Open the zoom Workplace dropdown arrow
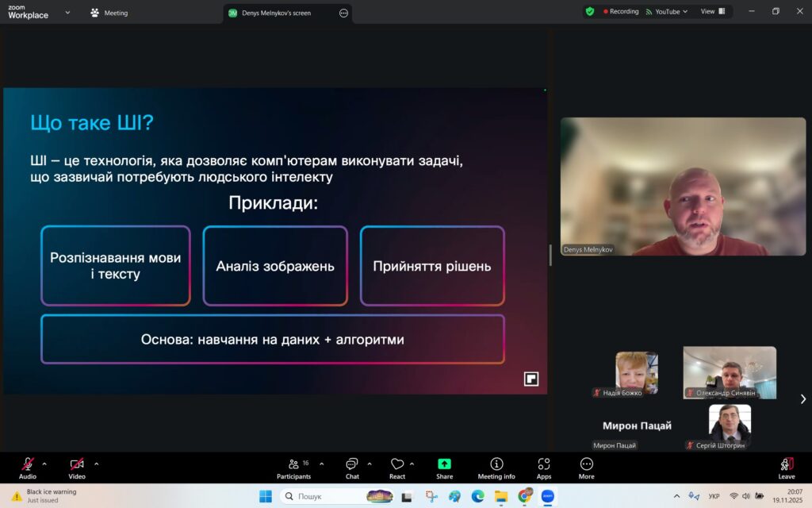Image resolution: width=812 pixels, height=508 pixels. click(67, 13)
